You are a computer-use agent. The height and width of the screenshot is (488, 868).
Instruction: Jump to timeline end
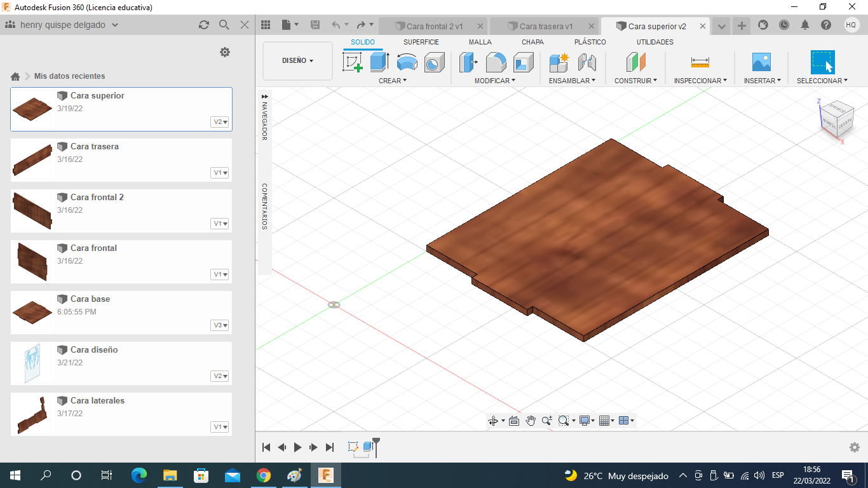coord(330,447)
